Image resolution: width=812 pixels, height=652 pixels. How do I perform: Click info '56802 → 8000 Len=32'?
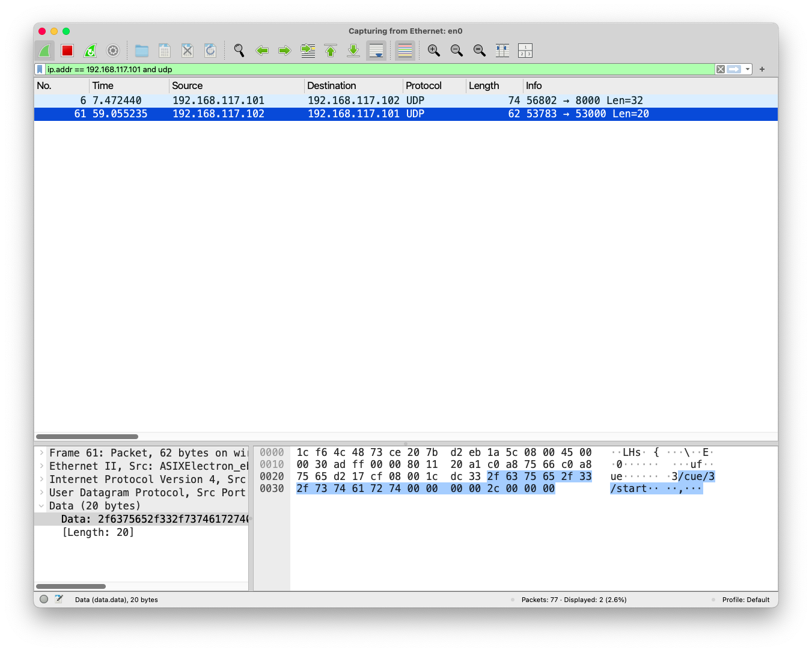pos(585,100)
